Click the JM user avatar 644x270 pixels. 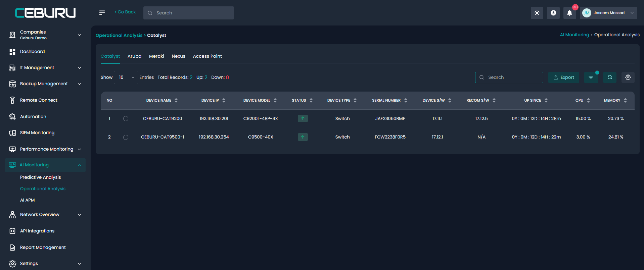(x=587, y=13)
